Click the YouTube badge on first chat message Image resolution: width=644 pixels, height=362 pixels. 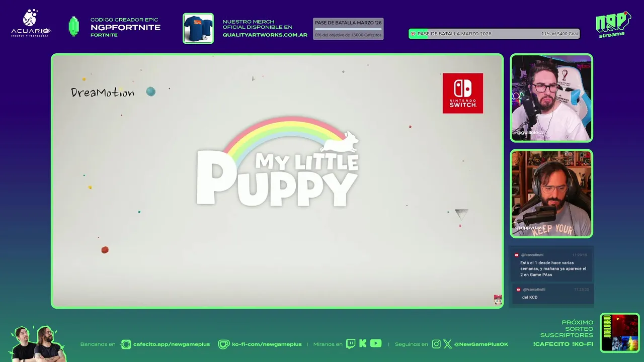click(x=517, y=255)
